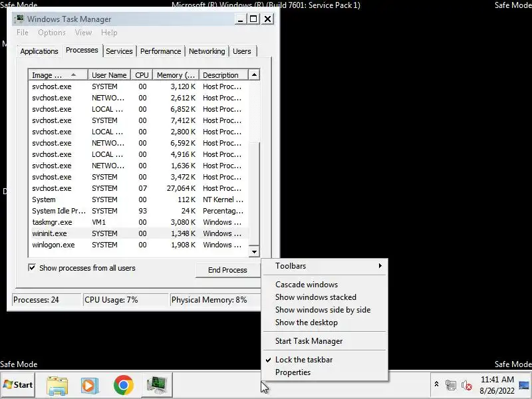This screenshot has height=399, width=532.
Task: Switch to the Applications tab
Action: pyautogui.click(x=39, y=51)
